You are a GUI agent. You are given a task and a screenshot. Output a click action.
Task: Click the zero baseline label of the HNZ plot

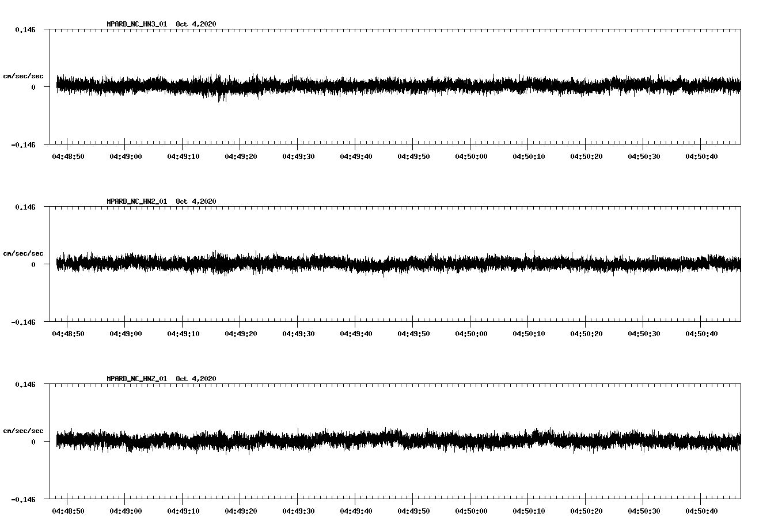33,442
